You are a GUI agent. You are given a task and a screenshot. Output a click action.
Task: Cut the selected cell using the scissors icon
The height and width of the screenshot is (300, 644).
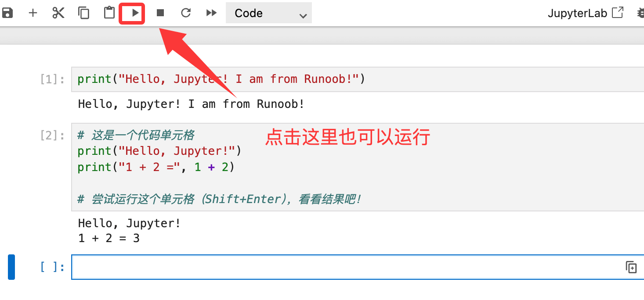click(x=58, y=13)
